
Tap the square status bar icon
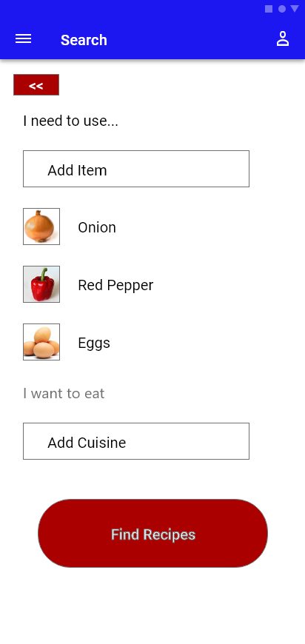269,9
